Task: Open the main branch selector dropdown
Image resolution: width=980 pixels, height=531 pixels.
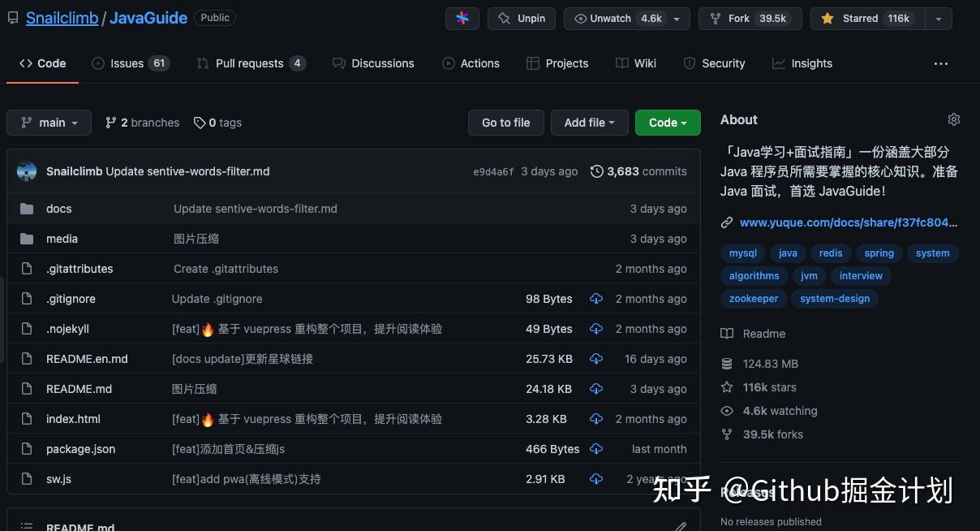Action: (49, 123)
